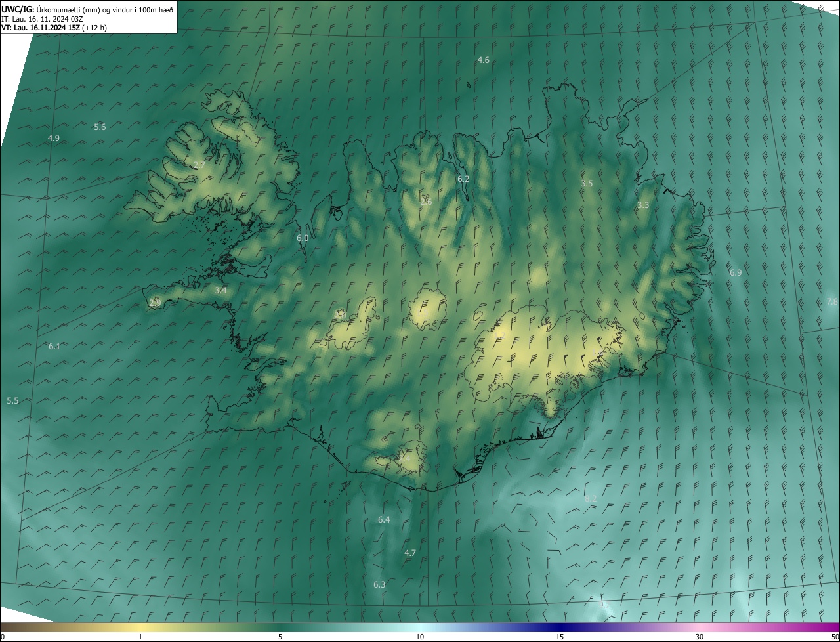The width and height of the screenshot is (840, 642).
Task: Select the valid time line 'VT: Lau. 16.11.2024 15Z'
Action: point(41,28)
